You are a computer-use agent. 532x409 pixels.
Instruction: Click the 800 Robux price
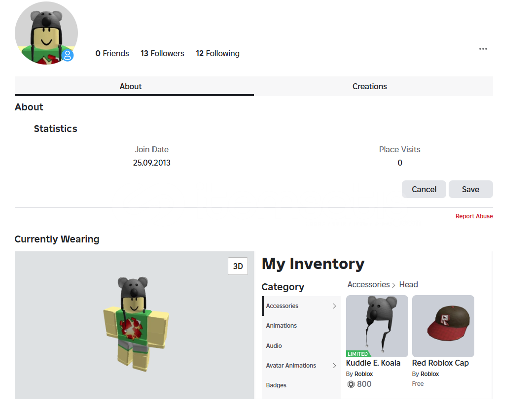coord(364,384)
